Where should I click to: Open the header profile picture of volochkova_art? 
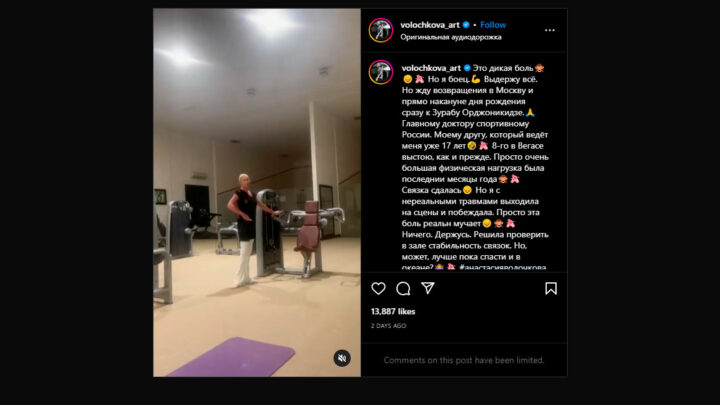[381, 30]
